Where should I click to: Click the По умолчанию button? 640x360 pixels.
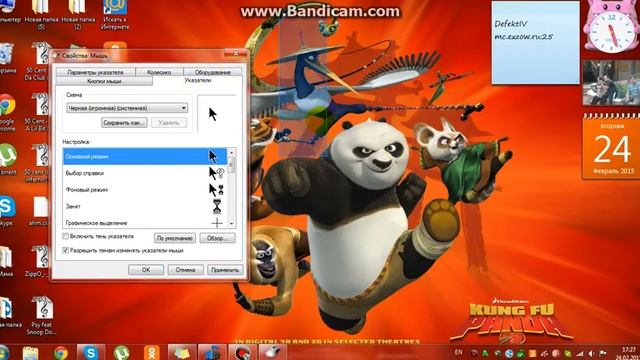click(175, 238)
